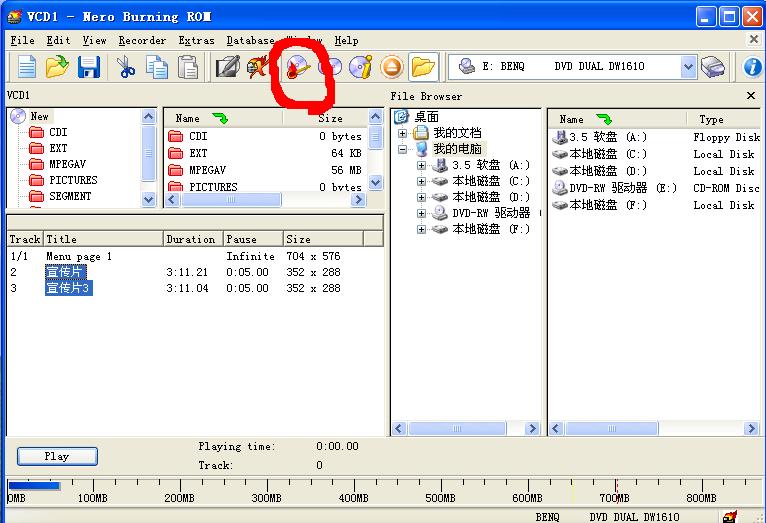Sort the track list by Pause column
Screen dimensions: 766x523
coord(253,239)
